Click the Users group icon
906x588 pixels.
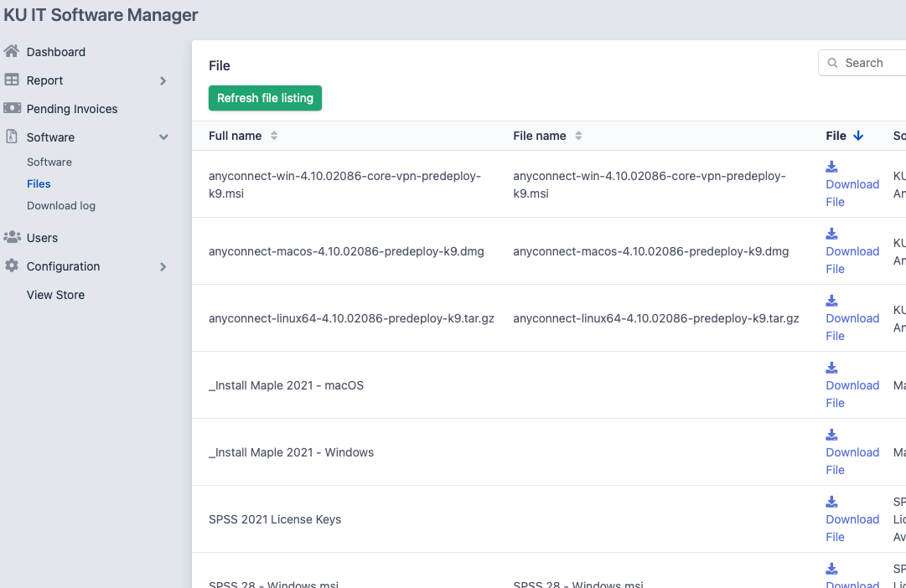[12, 237]
